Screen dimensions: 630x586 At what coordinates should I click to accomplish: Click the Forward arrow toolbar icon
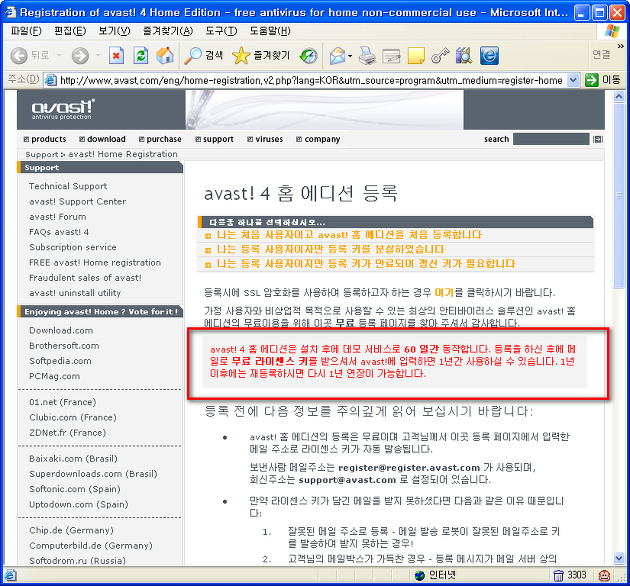(x=80, y=55)
